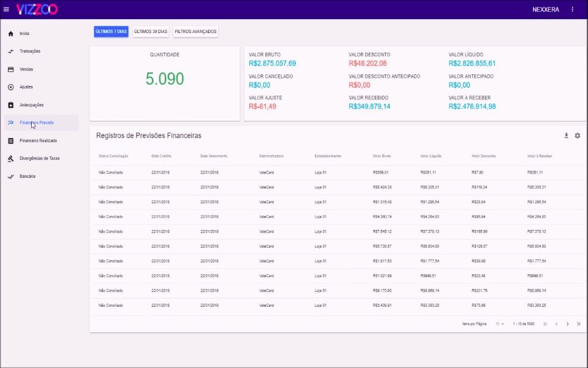Open Divergências de Taxas in sidebar
This screenshot has height=368, width=588.
coord(41,158)
